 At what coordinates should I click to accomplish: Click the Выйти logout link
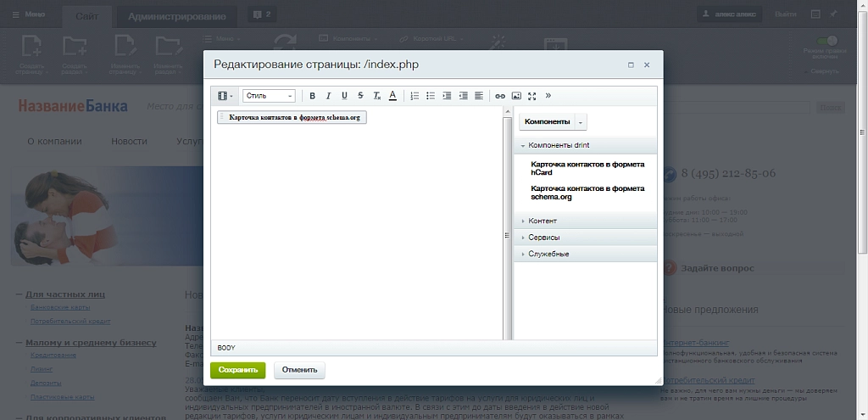coord(786,14)
